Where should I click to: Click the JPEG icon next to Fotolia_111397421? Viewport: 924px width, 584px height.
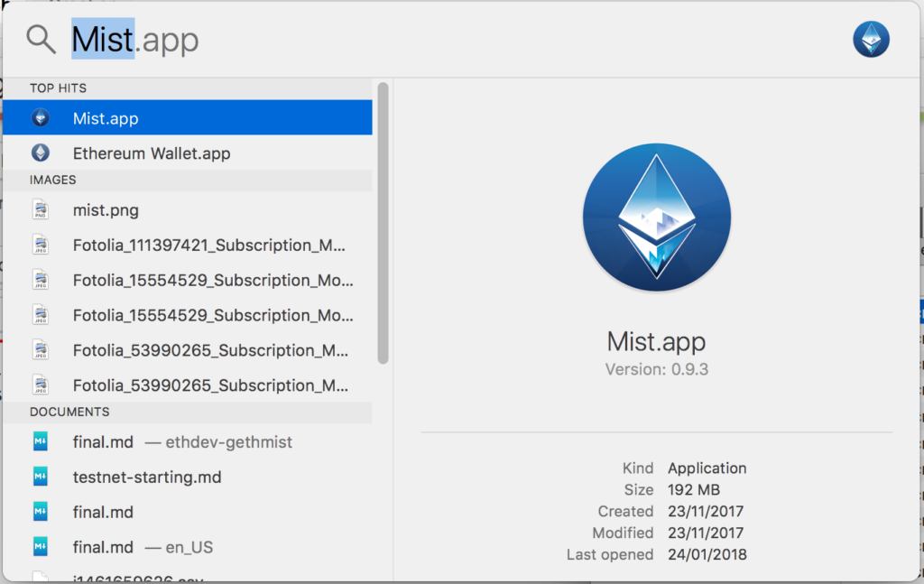pyautogui.click(x=41, y=246)
